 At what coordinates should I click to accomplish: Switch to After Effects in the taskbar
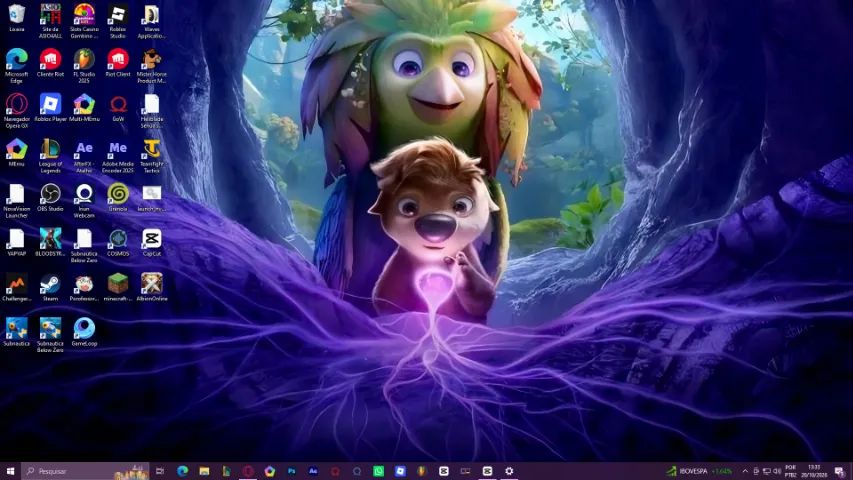[313, 471]
